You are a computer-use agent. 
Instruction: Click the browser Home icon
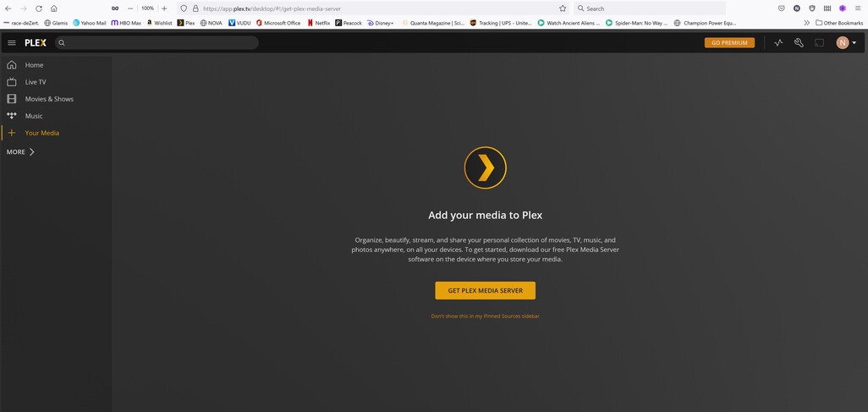pos(53,8)
